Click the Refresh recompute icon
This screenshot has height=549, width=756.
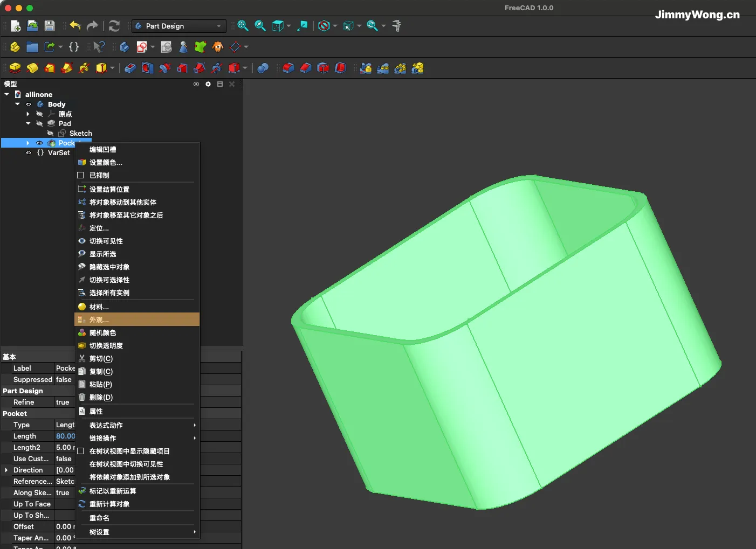point(114,26)
